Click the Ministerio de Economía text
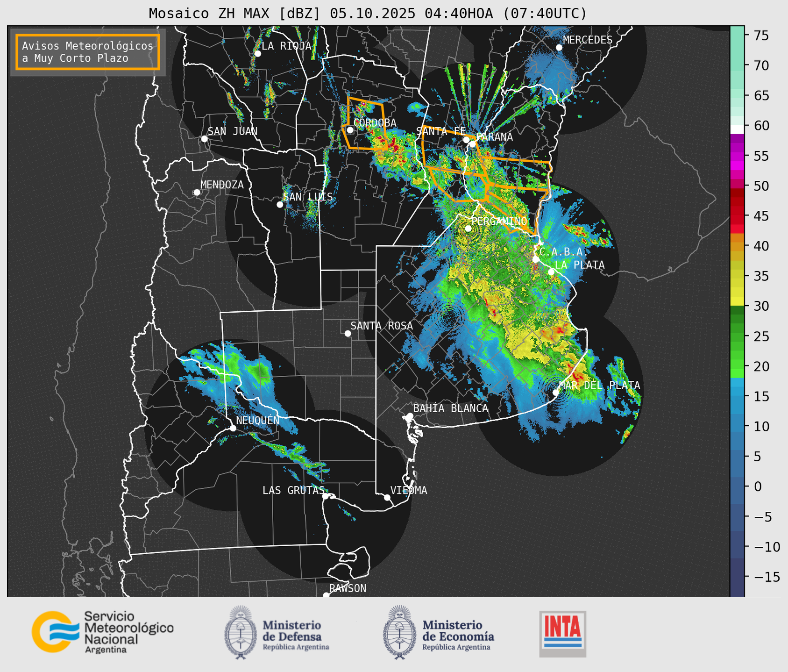788x672 pixels. 458,636
